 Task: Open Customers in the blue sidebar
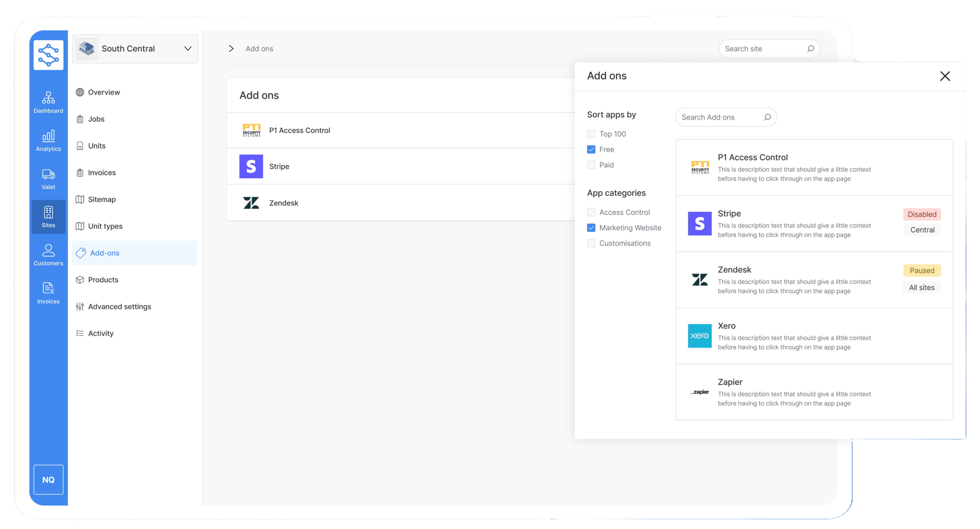(49, 255)
